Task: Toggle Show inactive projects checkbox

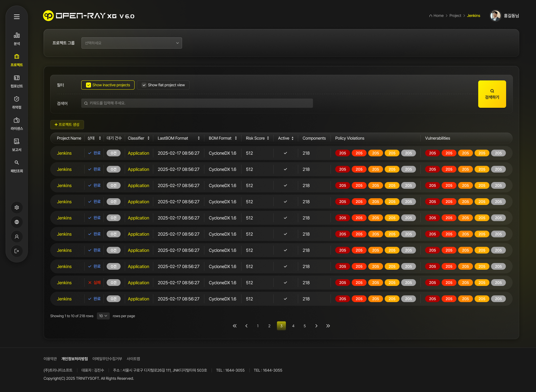Action: tap(88, 85)
